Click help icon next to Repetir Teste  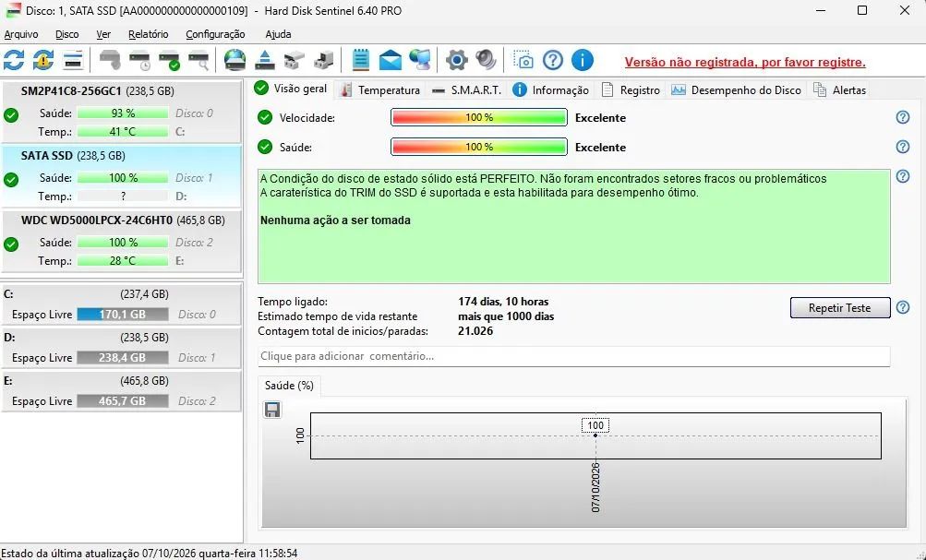coord(902,307)
